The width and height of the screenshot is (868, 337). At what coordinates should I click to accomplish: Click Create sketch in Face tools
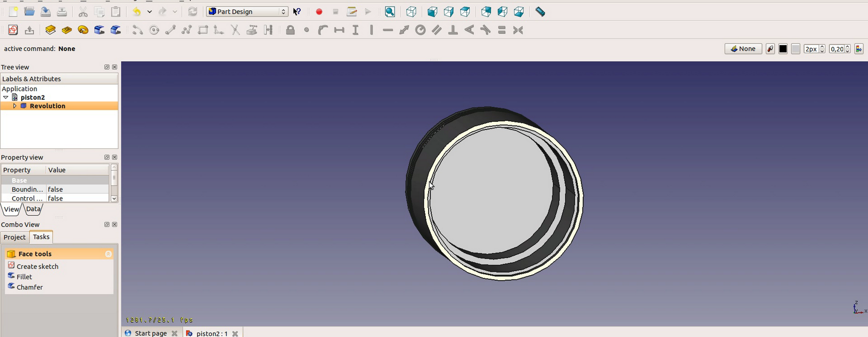37,267
